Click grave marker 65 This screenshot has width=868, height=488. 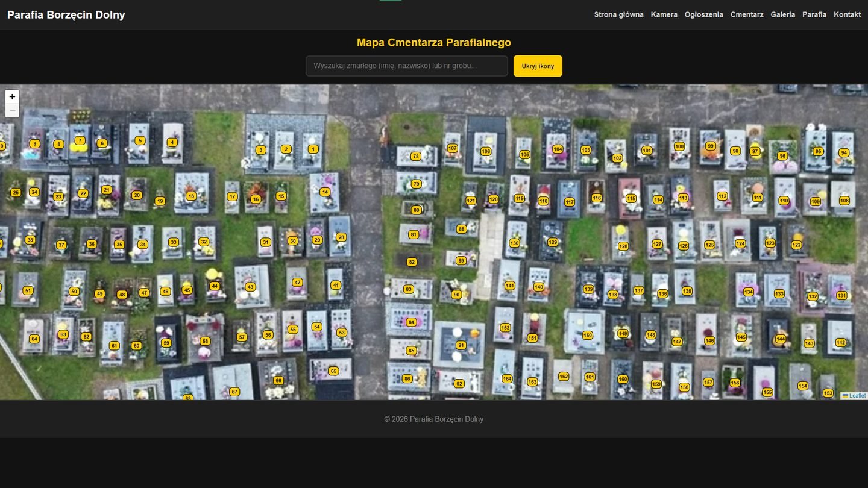333,371
